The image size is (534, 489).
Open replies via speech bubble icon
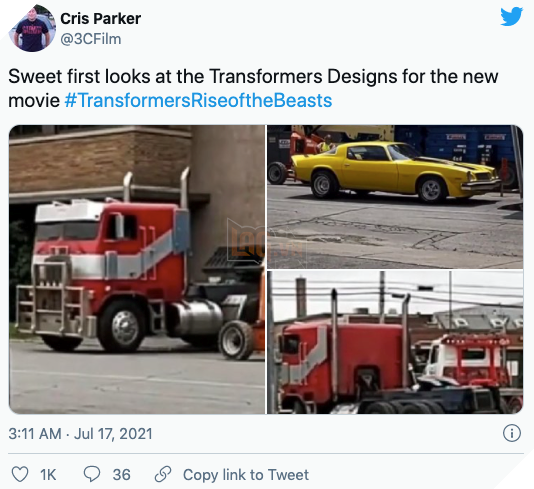pos(92,474)
